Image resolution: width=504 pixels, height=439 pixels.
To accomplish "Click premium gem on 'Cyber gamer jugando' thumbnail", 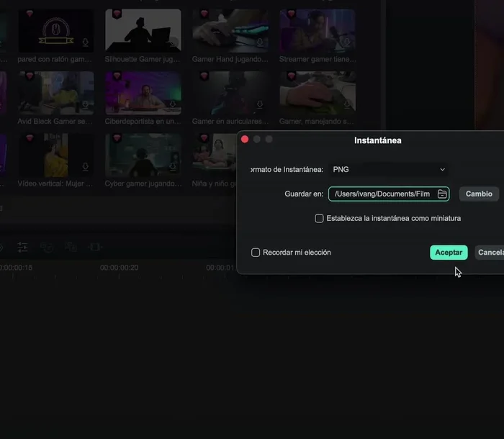I will pos(117,138).
